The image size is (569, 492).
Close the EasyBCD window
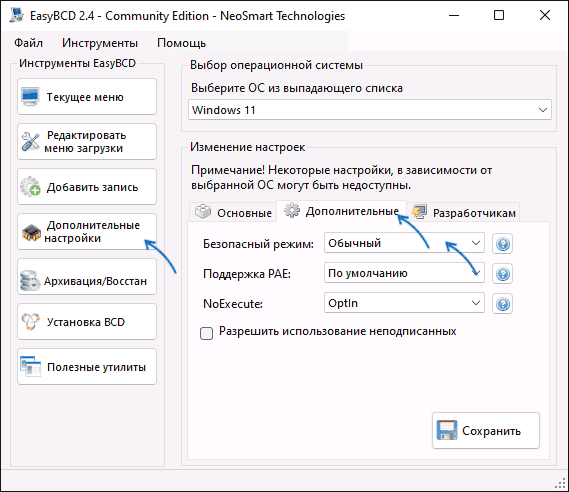click(545, 15)
